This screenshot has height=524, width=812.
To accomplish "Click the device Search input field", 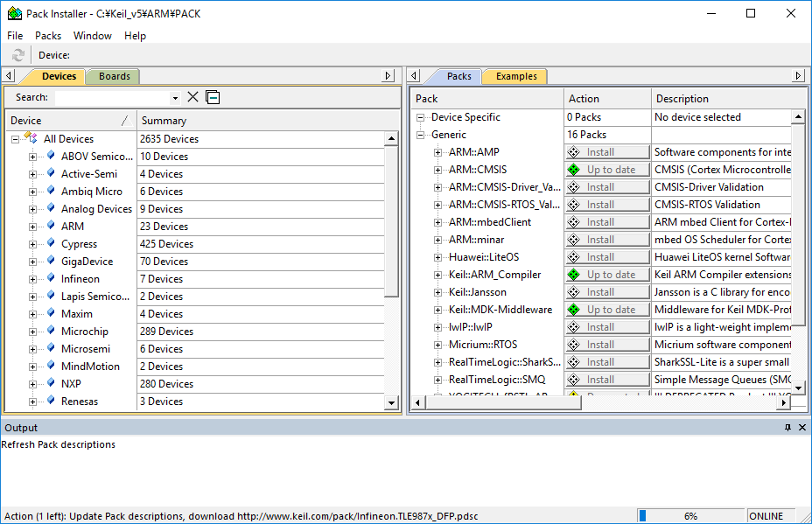I will (113, 97).
